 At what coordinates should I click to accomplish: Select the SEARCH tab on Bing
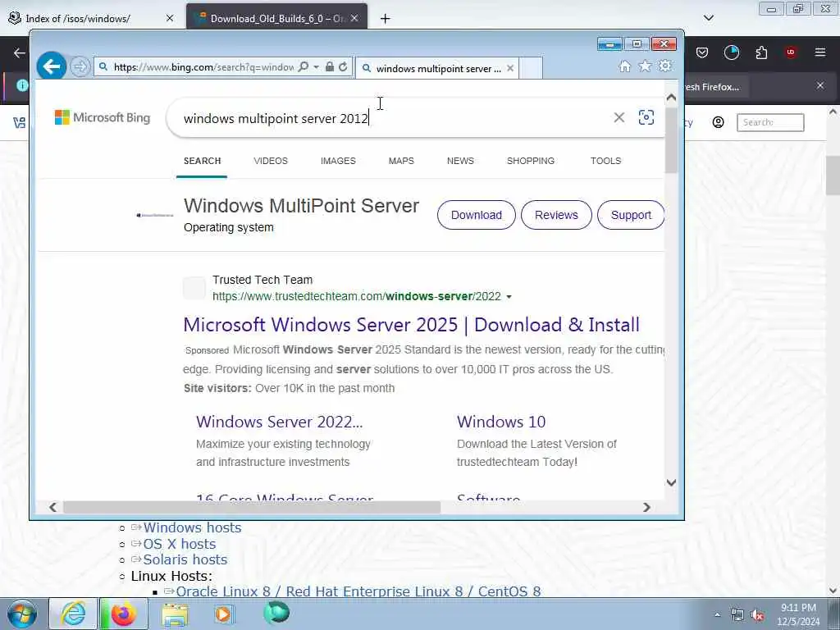(202, 161)
